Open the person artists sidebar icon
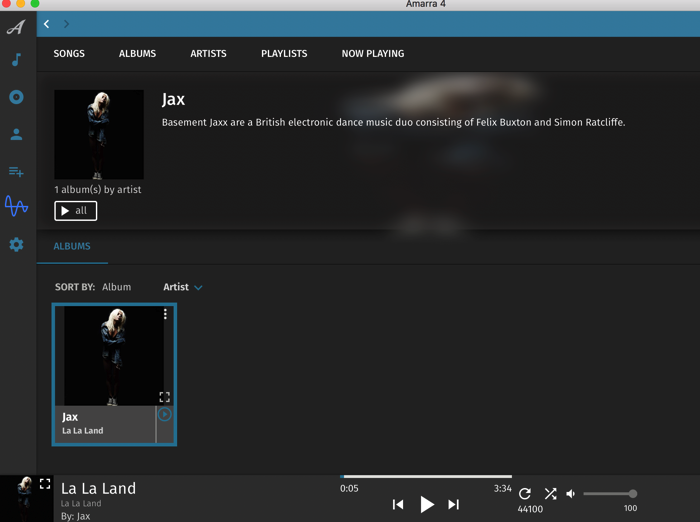Image resolution: width=700 pixels, height=522 pixels. pyautogui.click(x=16, y=134)
